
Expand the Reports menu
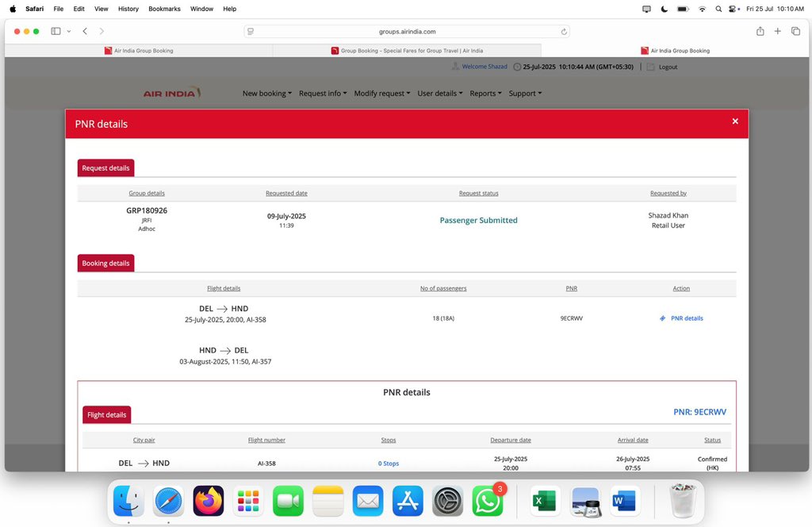(x=486, y=94)
